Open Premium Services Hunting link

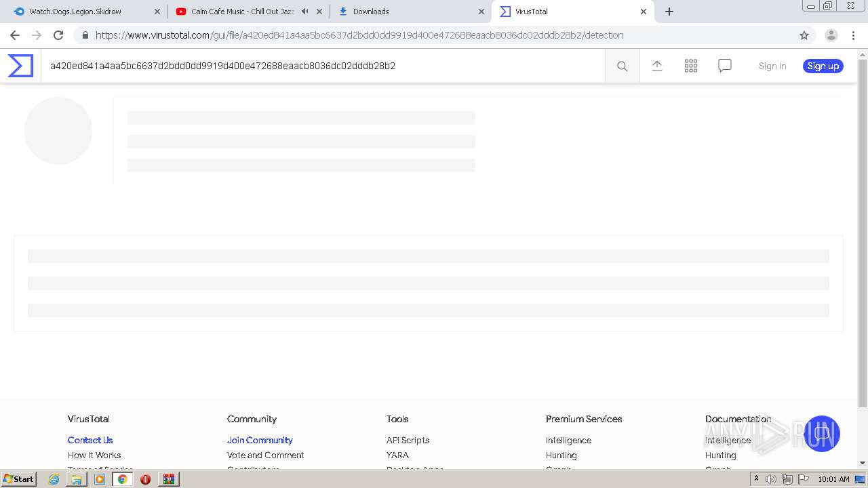click(561, 455)
